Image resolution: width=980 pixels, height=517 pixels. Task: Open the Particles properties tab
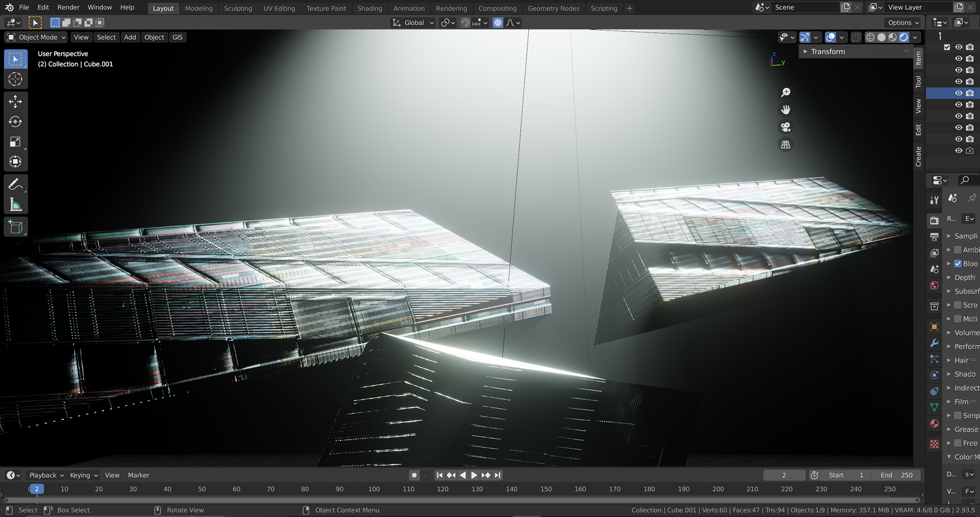pos(934,359)
